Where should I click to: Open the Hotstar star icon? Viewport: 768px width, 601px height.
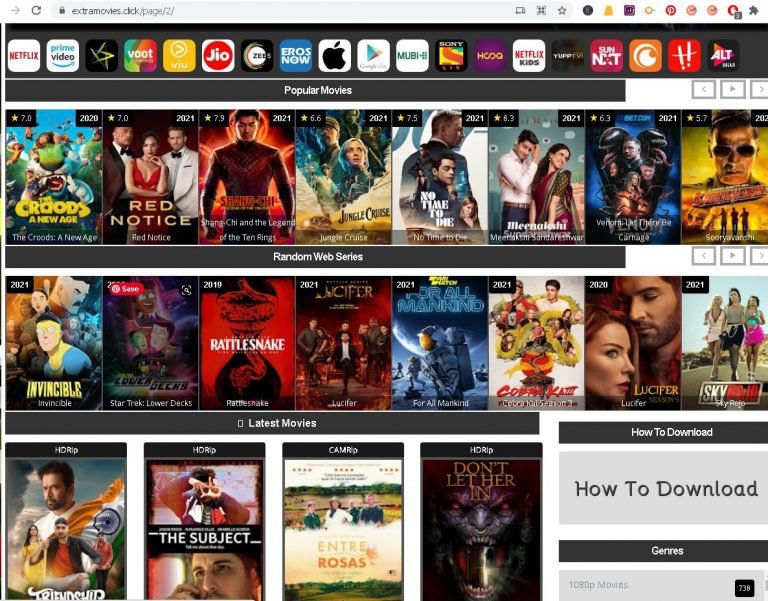pyautogui.click(x=101, y=56)
